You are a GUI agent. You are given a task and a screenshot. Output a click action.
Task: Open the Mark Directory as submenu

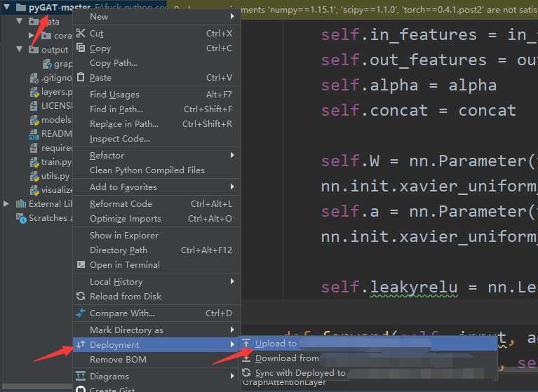(126, 330)
